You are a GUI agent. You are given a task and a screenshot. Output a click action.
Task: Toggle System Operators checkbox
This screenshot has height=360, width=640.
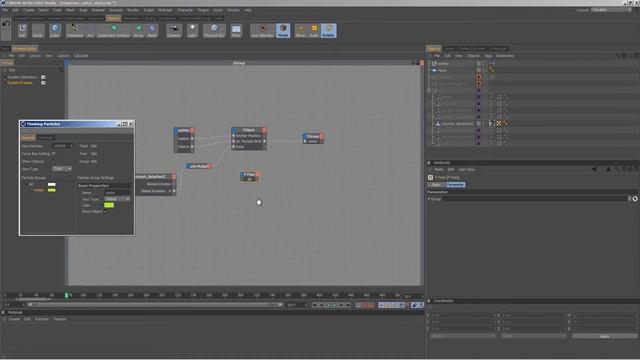coord(43,77)
